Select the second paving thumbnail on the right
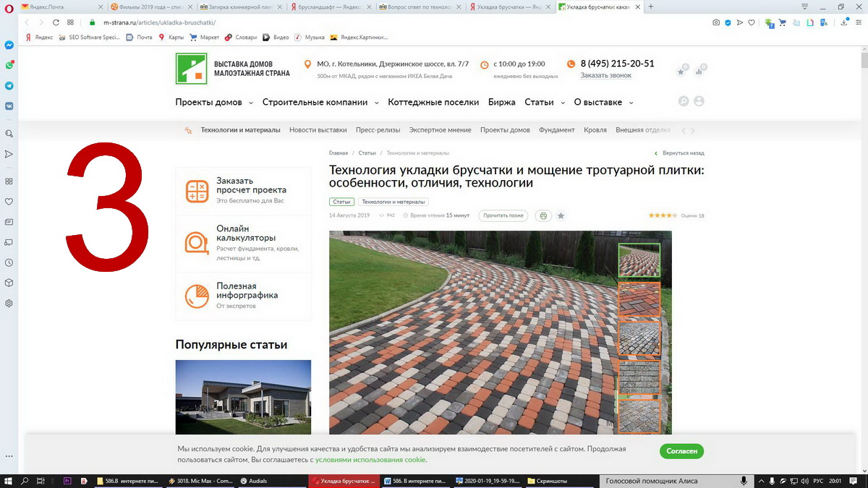The height and width of the screenshot is (488, 868). [639, 299]
